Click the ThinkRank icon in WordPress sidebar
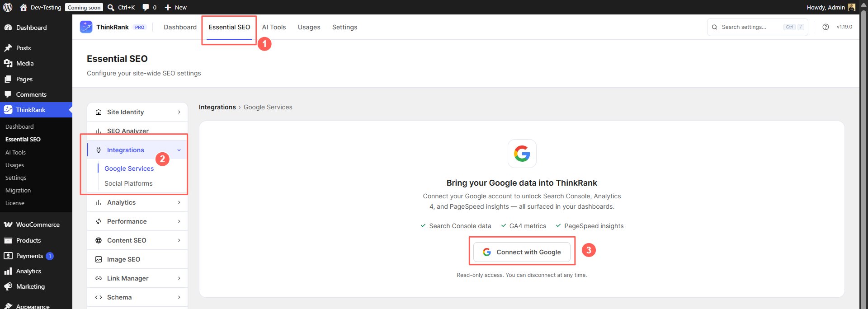 (8, 110)
